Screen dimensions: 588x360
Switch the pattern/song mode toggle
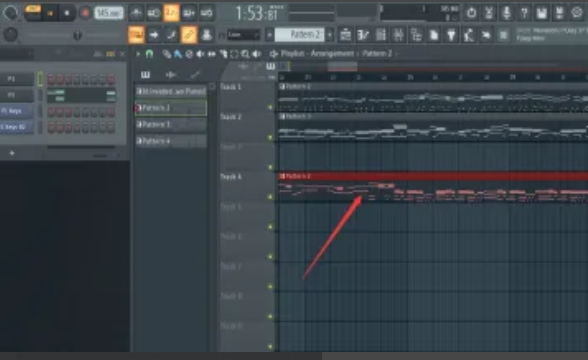pyautogui.click(x=33, y=13)
